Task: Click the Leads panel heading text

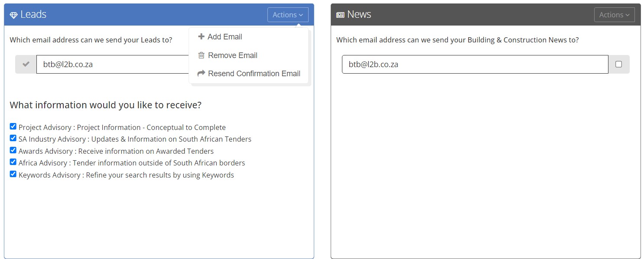Action: 33,14
